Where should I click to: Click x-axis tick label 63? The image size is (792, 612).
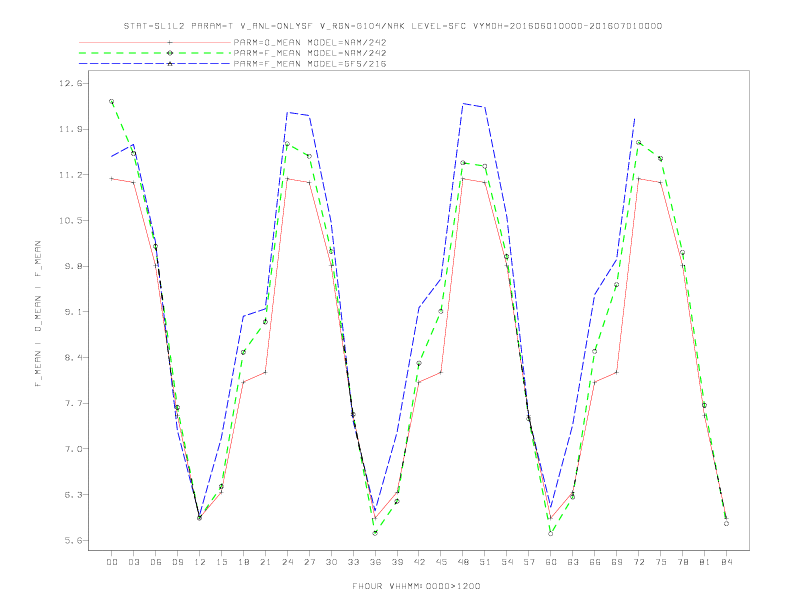coord(573,562)
